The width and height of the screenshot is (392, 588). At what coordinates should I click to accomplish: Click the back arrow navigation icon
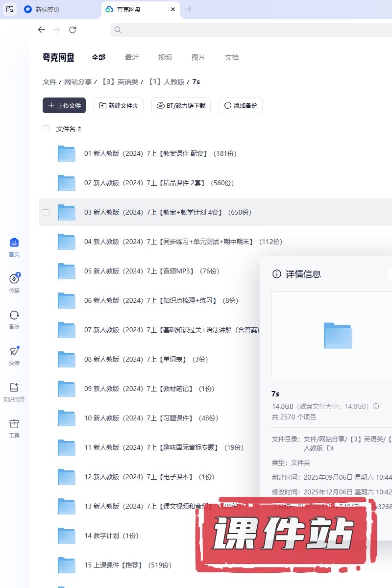pyautogui.click(x=41, y=30)
